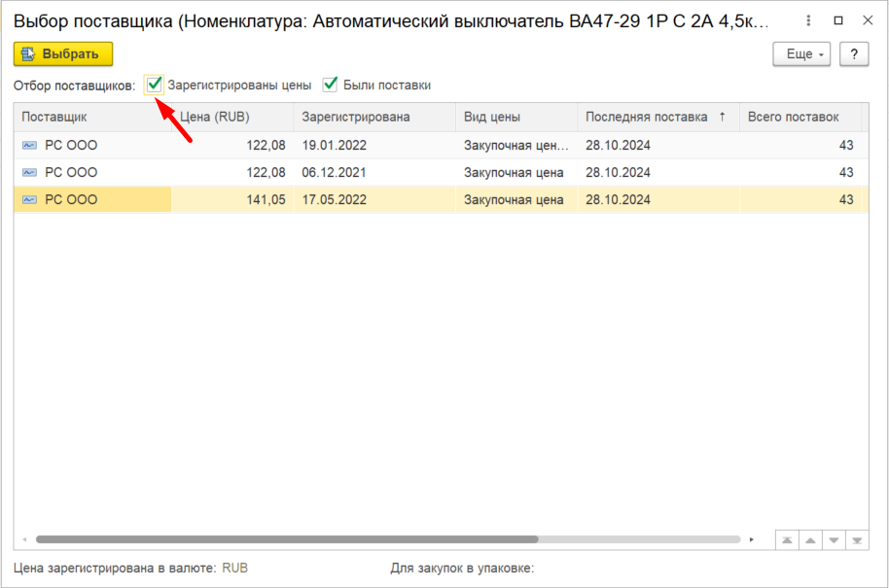Open the three-dots window menu in title bar

coord(808,21)
